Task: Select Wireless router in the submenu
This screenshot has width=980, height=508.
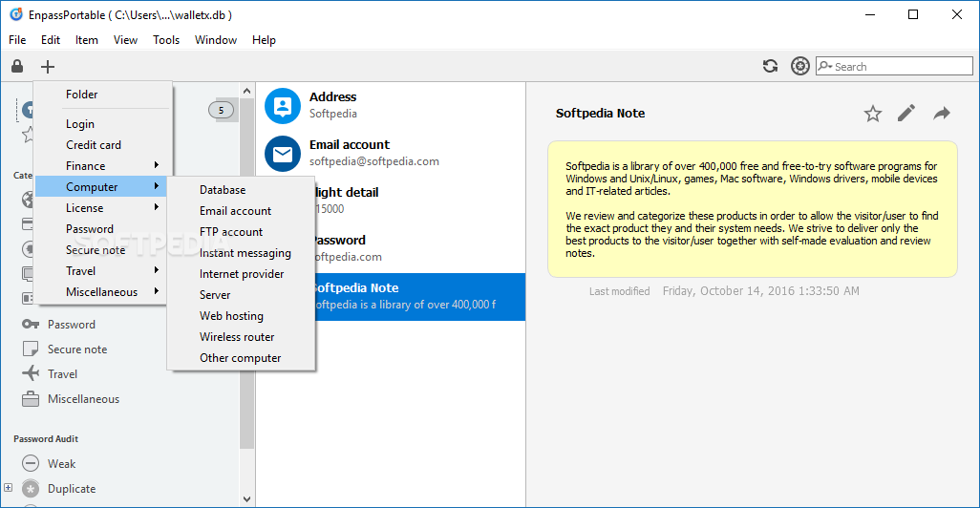Action: coord(242,337)
